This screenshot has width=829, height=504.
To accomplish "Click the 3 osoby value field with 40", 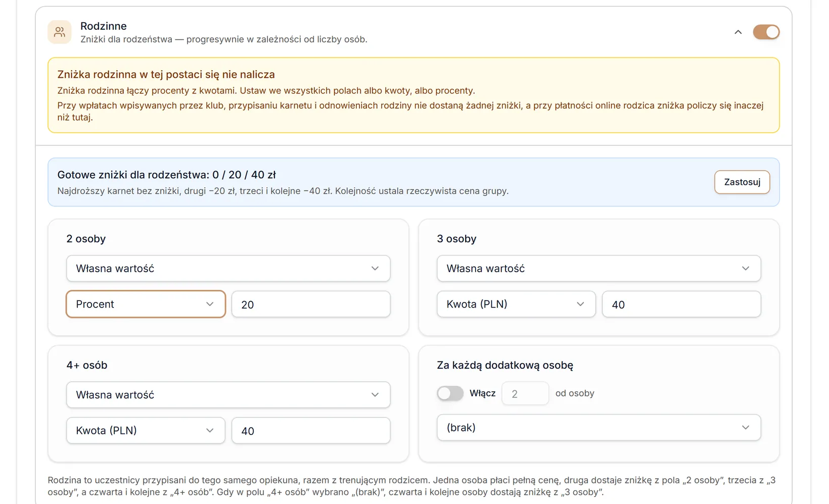I will tap(681, 304).
